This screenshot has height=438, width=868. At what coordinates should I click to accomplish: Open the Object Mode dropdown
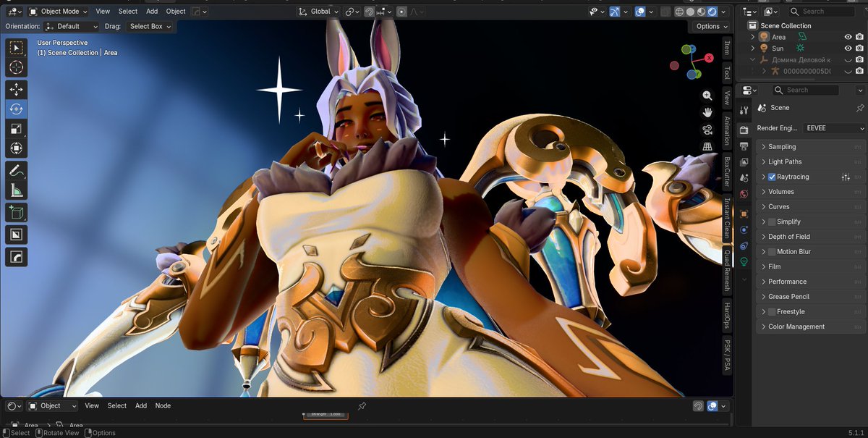(59, 12)
